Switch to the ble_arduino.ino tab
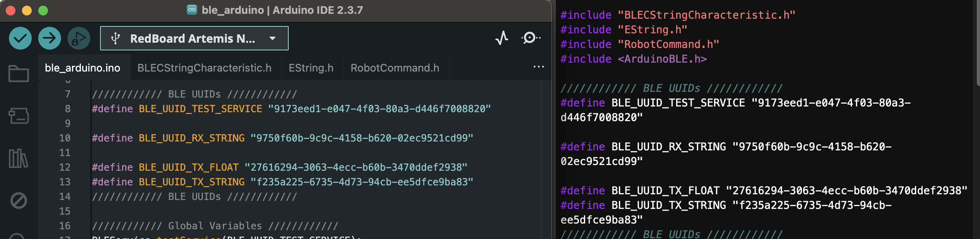The image size is (980, 239). click(83, 68)
